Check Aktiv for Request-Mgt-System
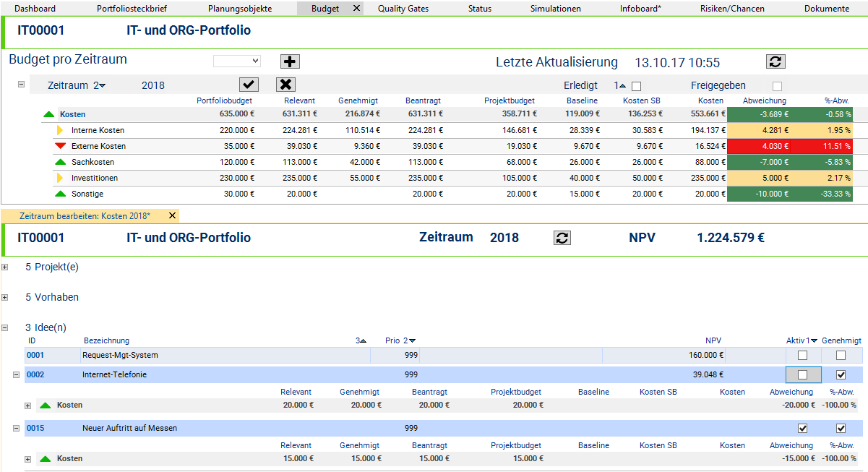 [x=802, y=355]
